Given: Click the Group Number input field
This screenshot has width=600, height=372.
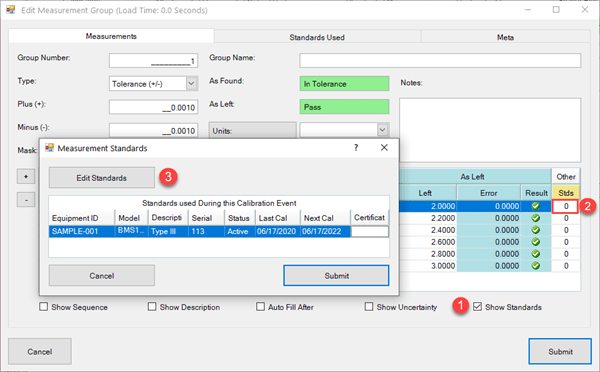Looking at the screenshot, I should tap(153, 60).
